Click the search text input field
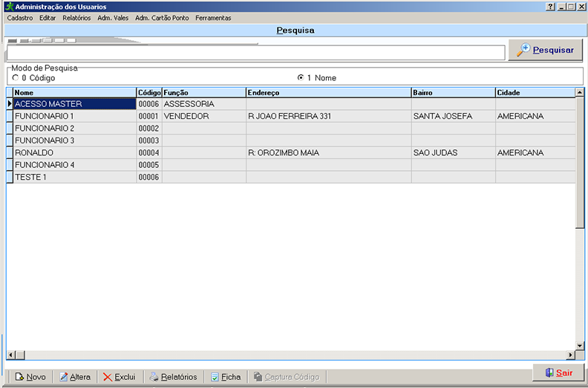 click(x=255, y=52)
